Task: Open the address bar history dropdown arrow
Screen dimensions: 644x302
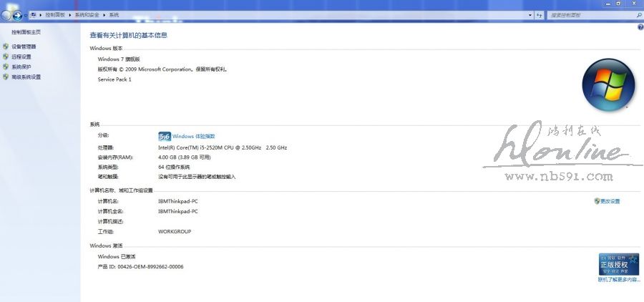Action: pyautogui.click(x=530, y=14)
